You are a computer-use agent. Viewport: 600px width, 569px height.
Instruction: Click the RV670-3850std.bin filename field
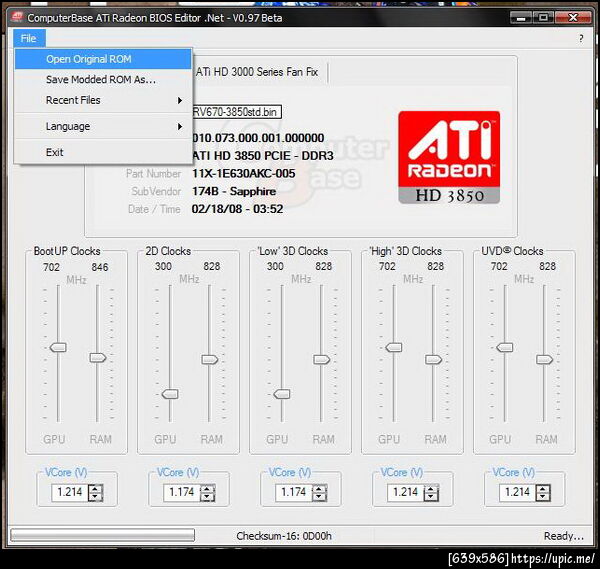click(236, 112)
